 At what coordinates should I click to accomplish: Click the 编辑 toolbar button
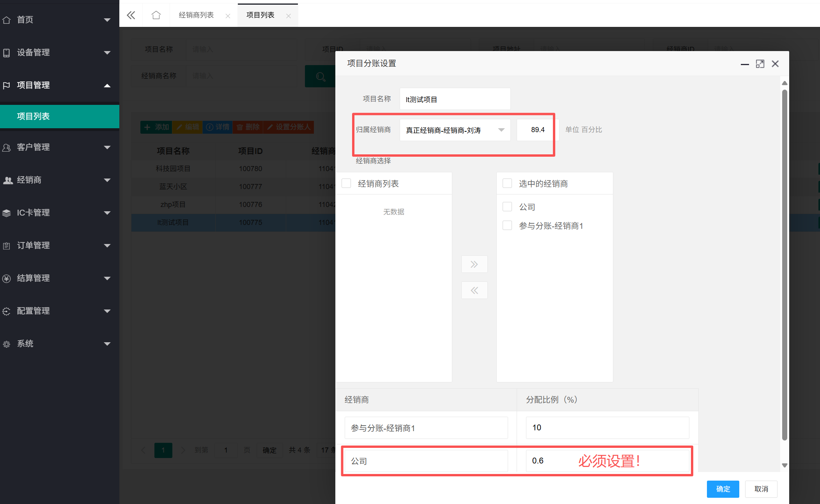(188, 127)
